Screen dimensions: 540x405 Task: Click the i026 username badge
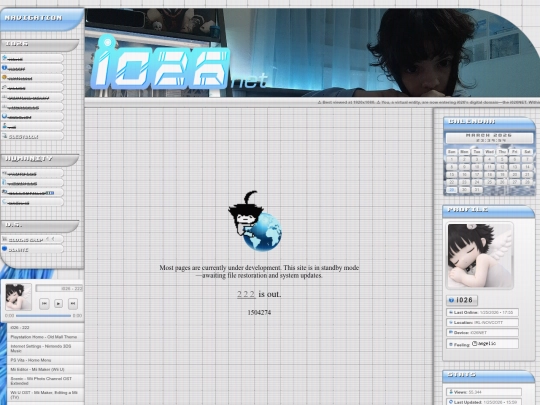click(462, 300)
